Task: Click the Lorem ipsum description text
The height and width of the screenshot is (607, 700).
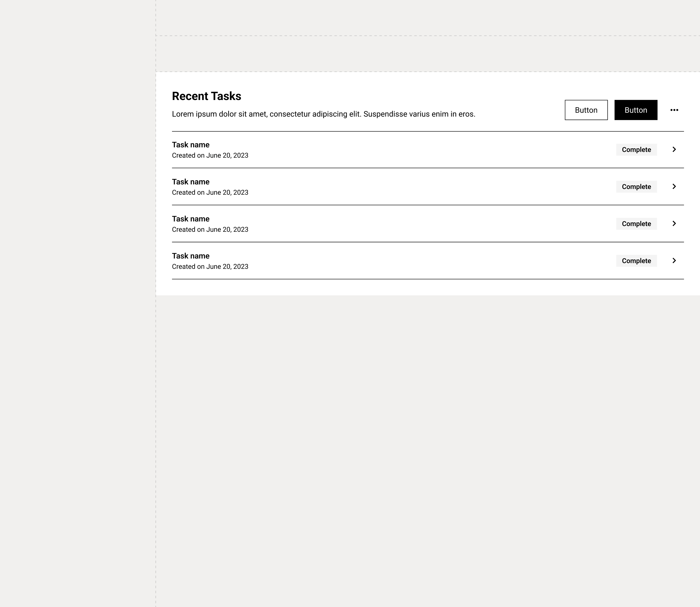Action: tap(323, 114)
